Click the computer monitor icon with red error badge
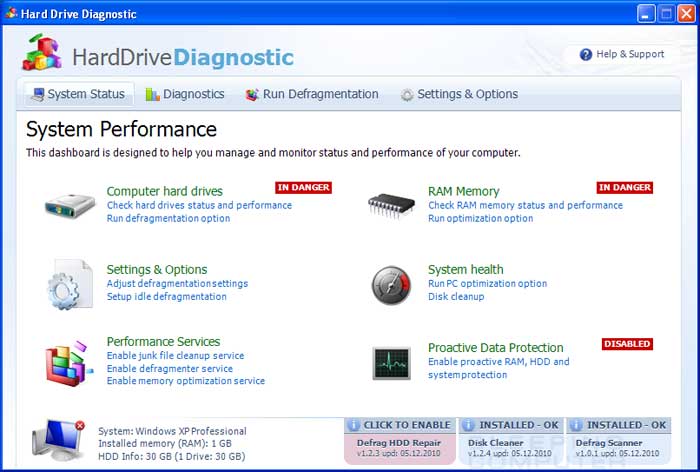The height and width of the screenshot is (472, 700). coord(59,440)
